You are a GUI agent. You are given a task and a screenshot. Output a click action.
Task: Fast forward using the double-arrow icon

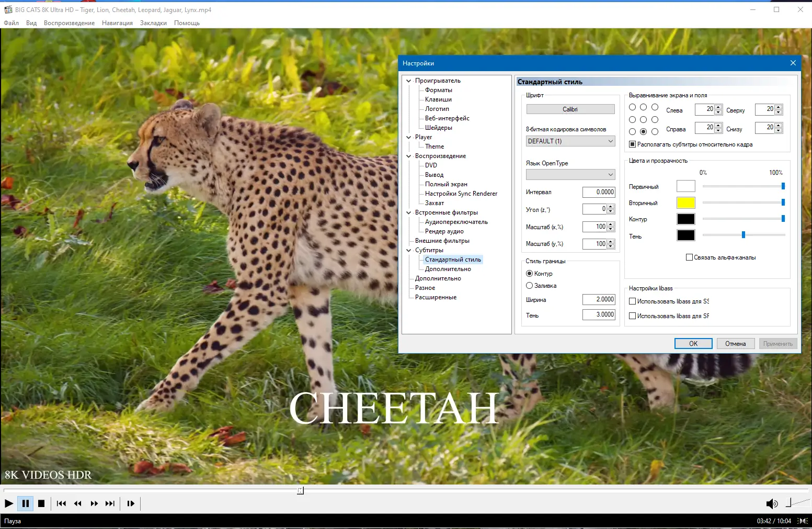94,503
